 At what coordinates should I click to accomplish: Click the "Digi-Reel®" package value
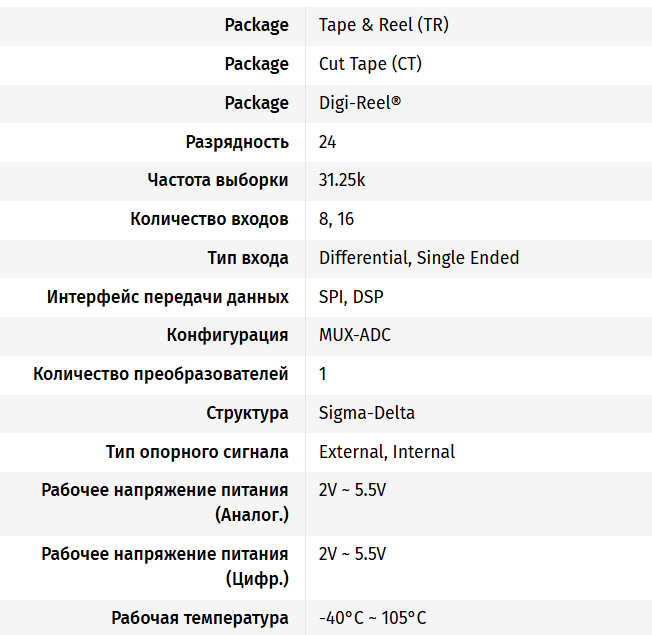360,103
